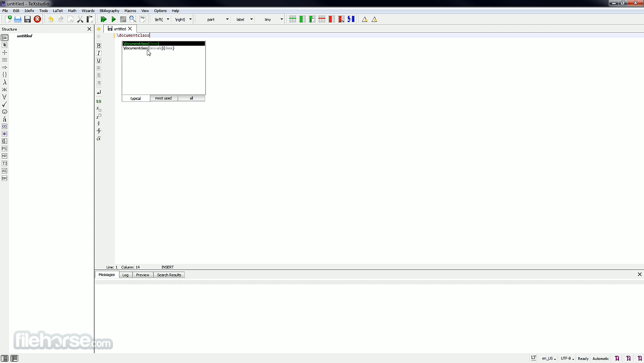
Task: Open the AS (Asymptote) panel
Action: 4,171
